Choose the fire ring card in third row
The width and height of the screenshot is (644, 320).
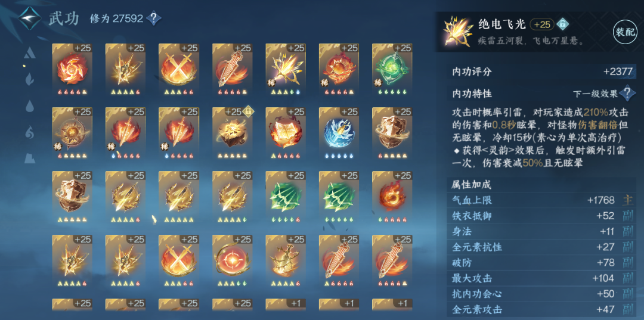pyautogui.click(x=392, y=197)
